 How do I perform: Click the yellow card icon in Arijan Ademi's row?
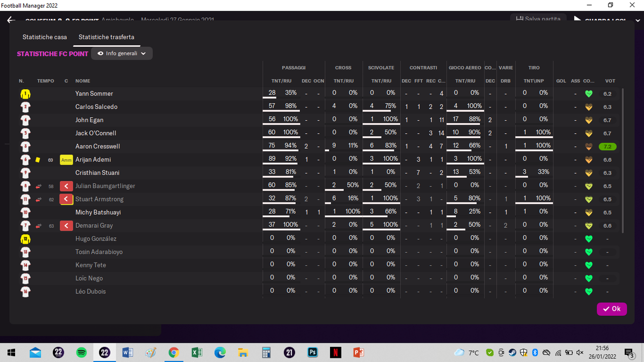[38, 160]
